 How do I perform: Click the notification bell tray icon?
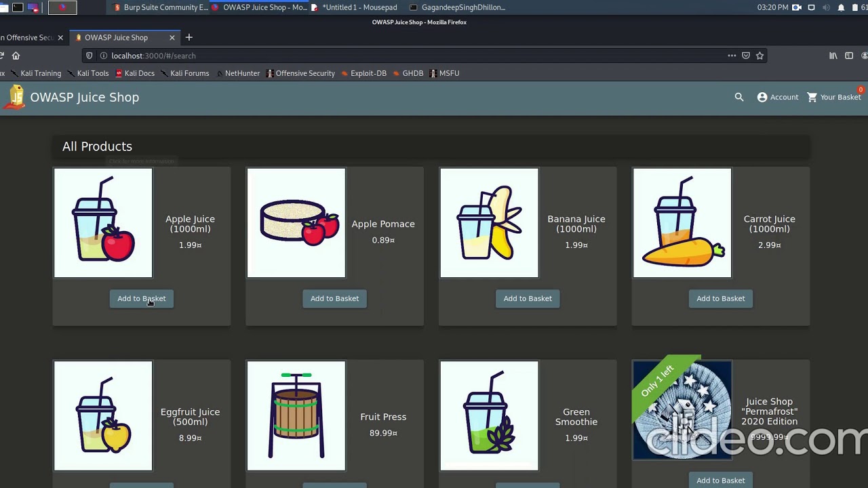click(841, 7)
